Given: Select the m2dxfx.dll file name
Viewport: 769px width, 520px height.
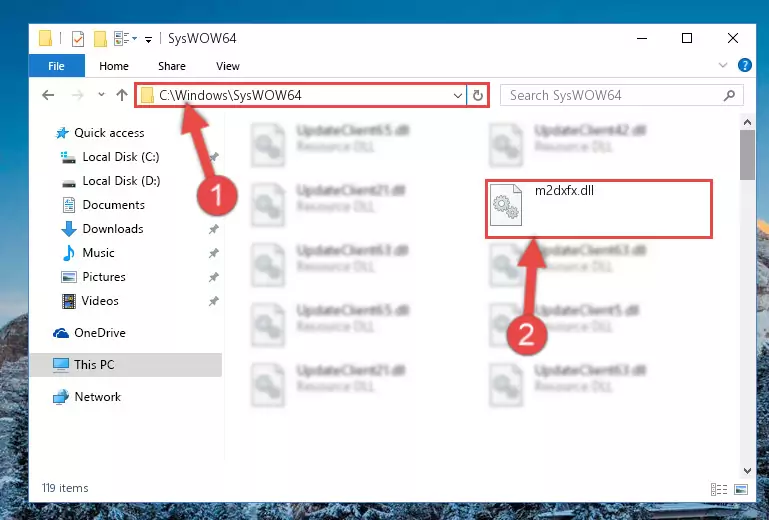Looking at the screenshot, I should point(564,190).
